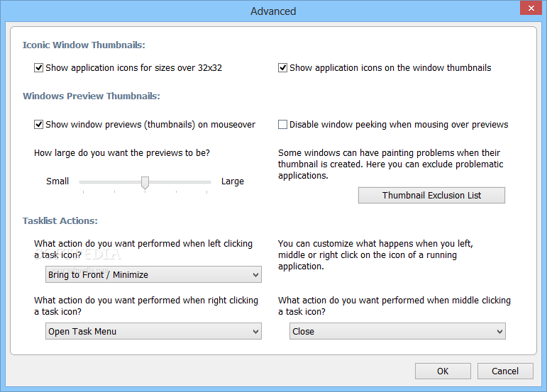
Task: Click the Tasklist Actions heading
Action: pyautogui.click(x=60, y=220)
